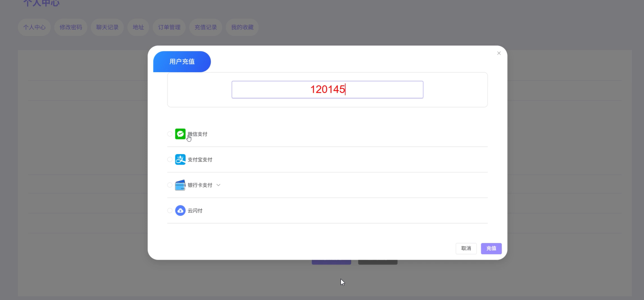Screen dimensions: 644x300
Task: Select the 微信支付 radio button
Action: 170,134
